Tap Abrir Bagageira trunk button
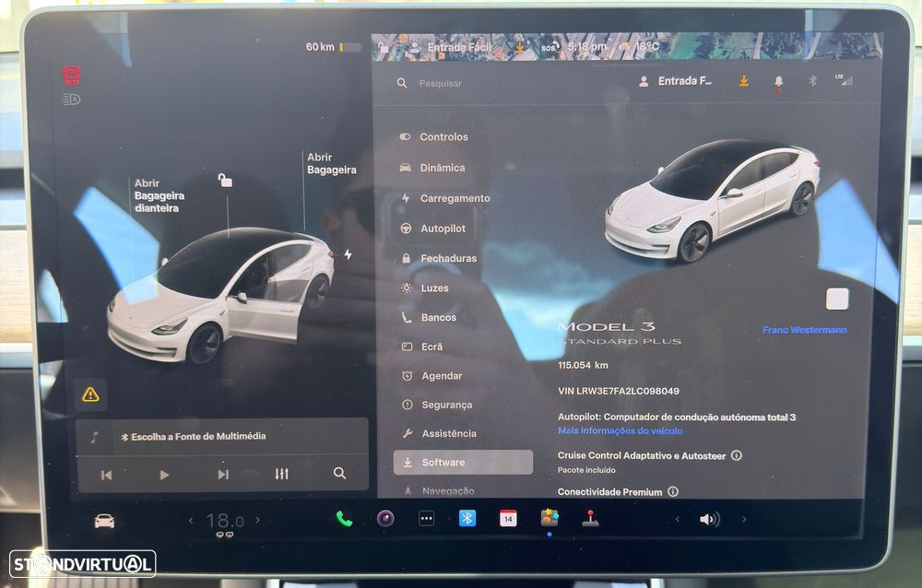This screenshot has height=588, width=922. (x=332, y=163)
